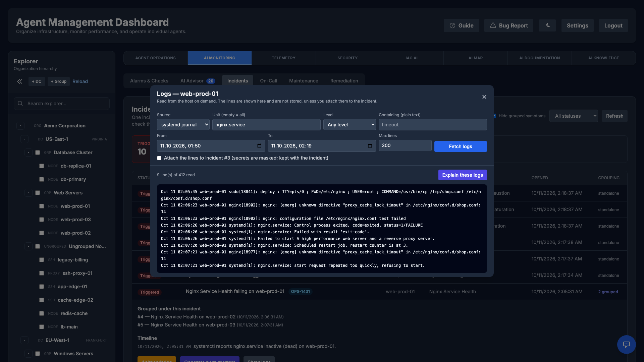
Task: Collapse the Explorer panel with double chevron
Action: click(20, 81)
